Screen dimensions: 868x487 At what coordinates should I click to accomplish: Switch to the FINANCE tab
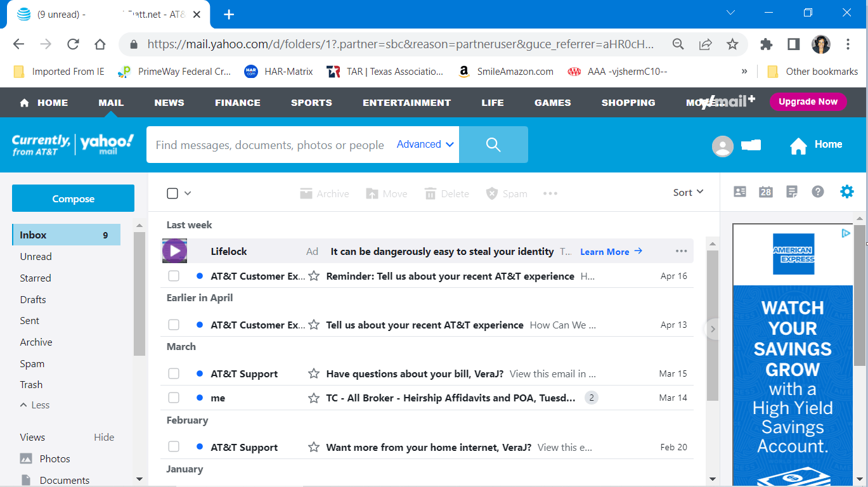point(237,102)
